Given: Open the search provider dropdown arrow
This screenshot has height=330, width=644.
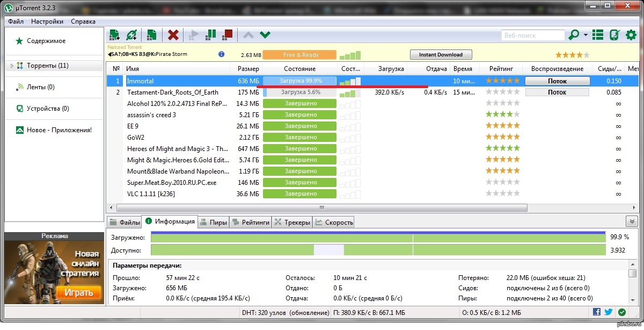Looking at the screenshot, I should click(586, 35).
